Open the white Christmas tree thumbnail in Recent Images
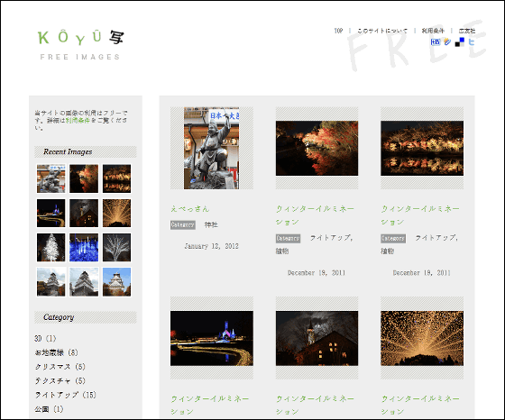Image resolution: width=505 pixels, height=420 pixels. tap(50, 248)
